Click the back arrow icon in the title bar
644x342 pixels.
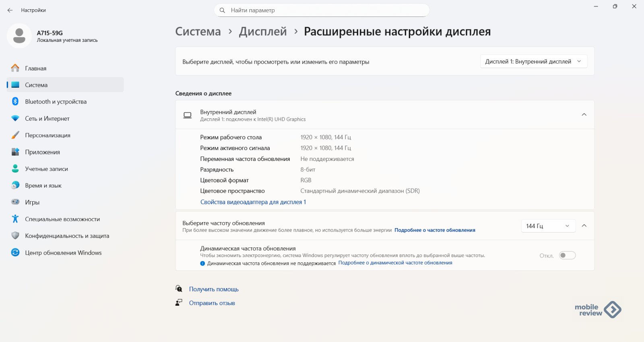[x=10, y=10]
